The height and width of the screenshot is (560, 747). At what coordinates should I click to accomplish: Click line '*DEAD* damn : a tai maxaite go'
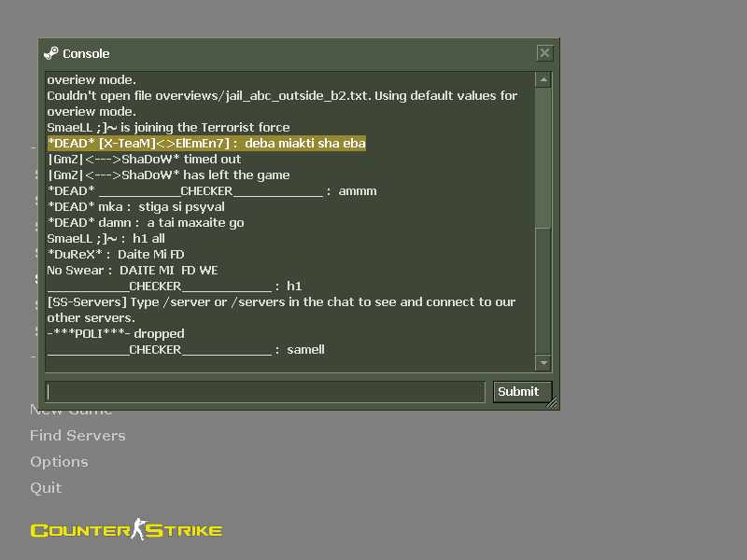pos(146,223)
